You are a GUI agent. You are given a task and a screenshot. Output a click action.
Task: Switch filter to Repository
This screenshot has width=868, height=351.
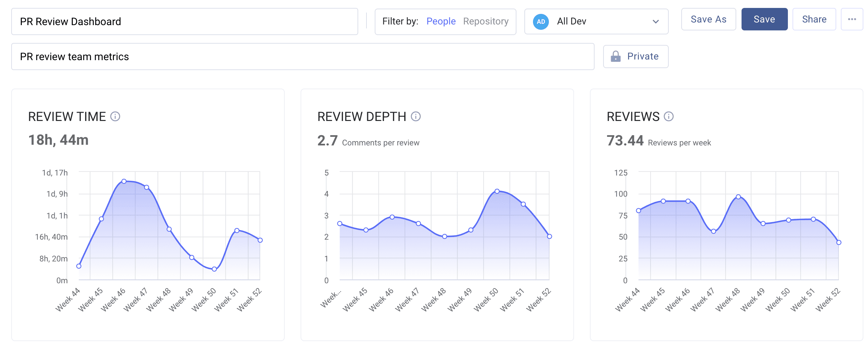pos(486,21)
